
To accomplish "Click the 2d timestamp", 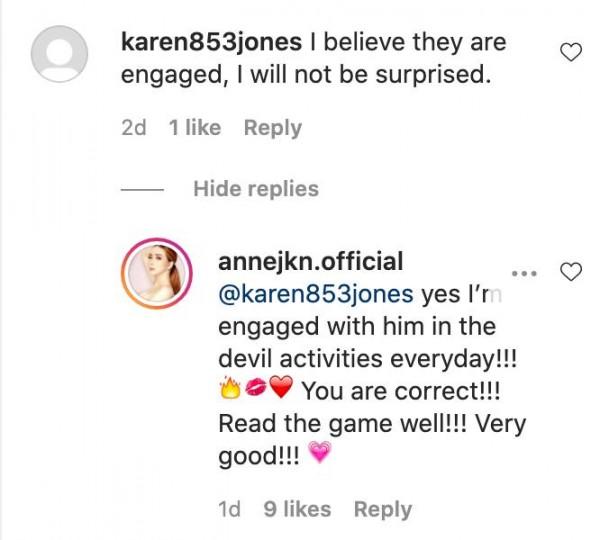I will [x=134, y=128].
